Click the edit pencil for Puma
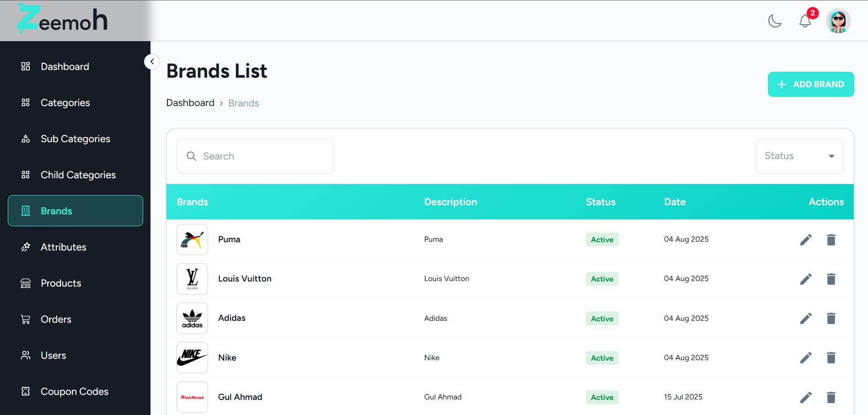 806,239
